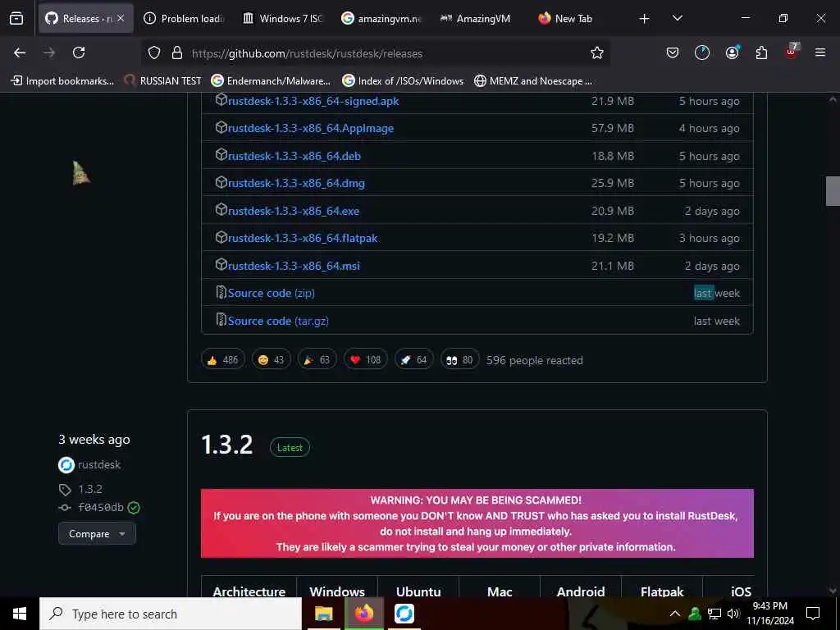840x630 pixels.
Task: Toggle the rocket reaction 64
Action: [413, 360]
